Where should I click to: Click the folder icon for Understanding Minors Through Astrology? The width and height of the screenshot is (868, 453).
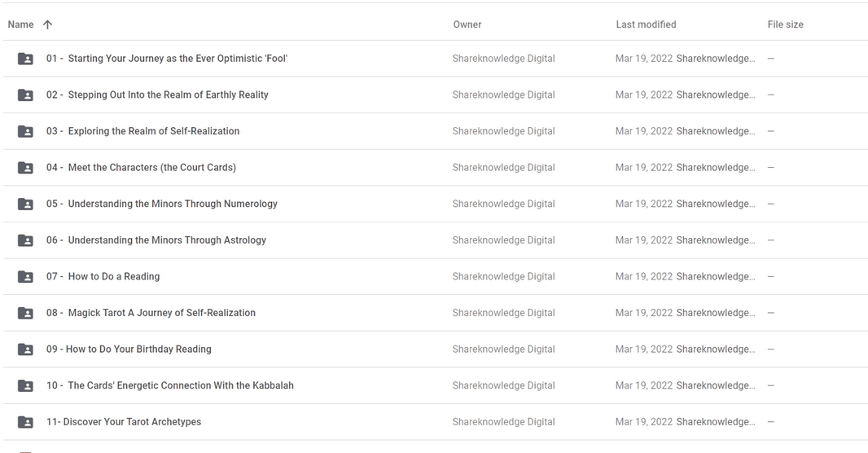[25, 240]
